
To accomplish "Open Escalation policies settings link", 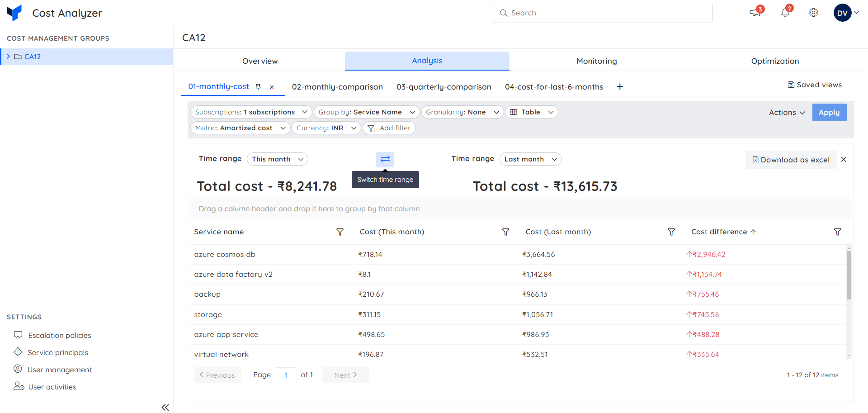I will click(x=60, y=335).
